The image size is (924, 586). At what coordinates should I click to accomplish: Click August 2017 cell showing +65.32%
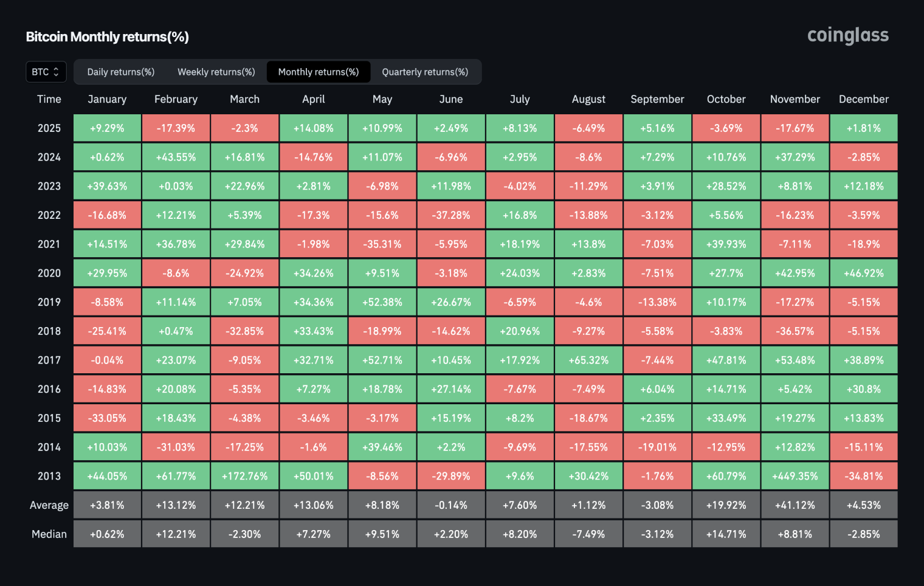tap(588, 360)
